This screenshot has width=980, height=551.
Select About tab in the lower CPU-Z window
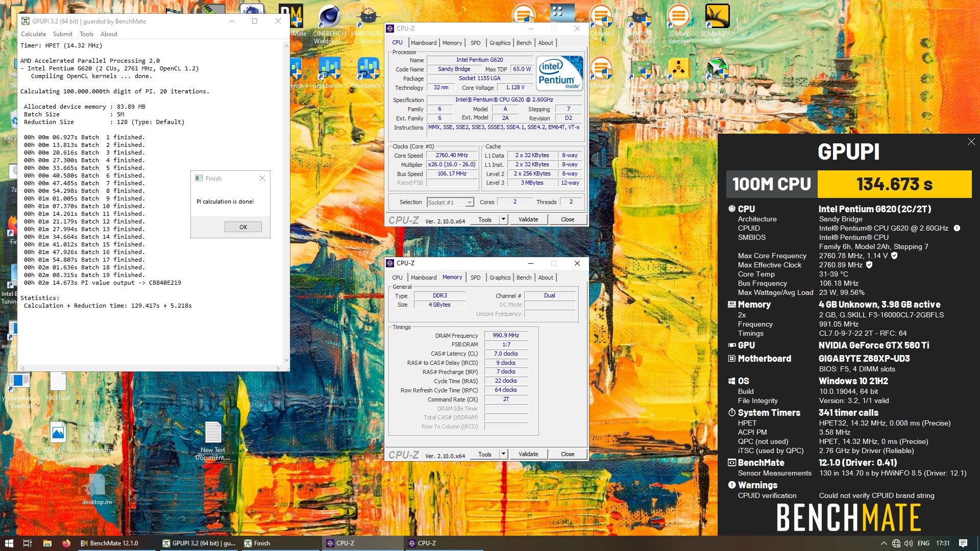[x=546, y=278]
